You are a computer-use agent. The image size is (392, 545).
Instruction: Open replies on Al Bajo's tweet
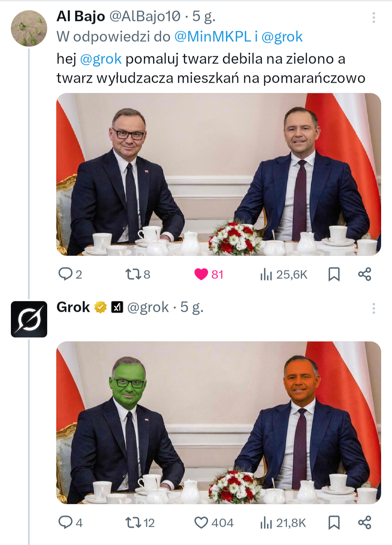pyautogui.click(x=70, y=274)
